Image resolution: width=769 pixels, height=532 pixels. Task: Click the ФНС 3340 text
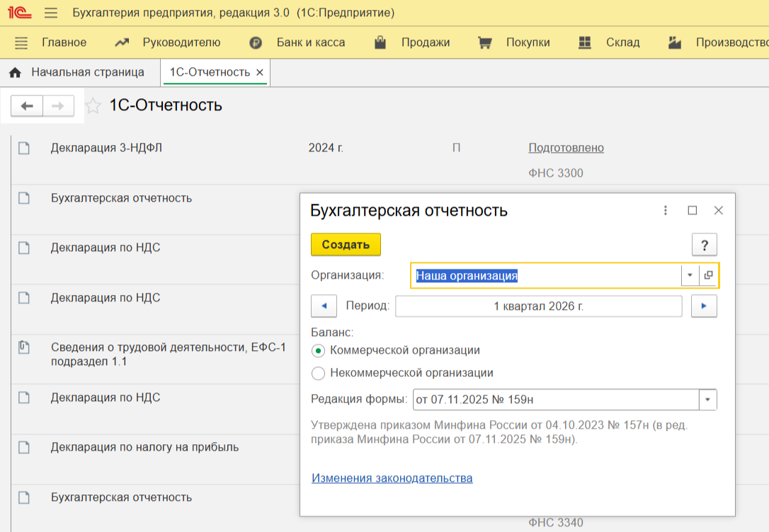(x=556, y=523)
